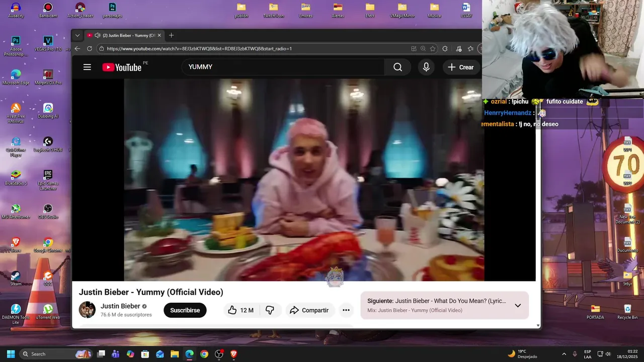Open Epic Games Launcher desktop shortcut
The image size is (644, 362).
pyautogui.click(x=48, y=180)
